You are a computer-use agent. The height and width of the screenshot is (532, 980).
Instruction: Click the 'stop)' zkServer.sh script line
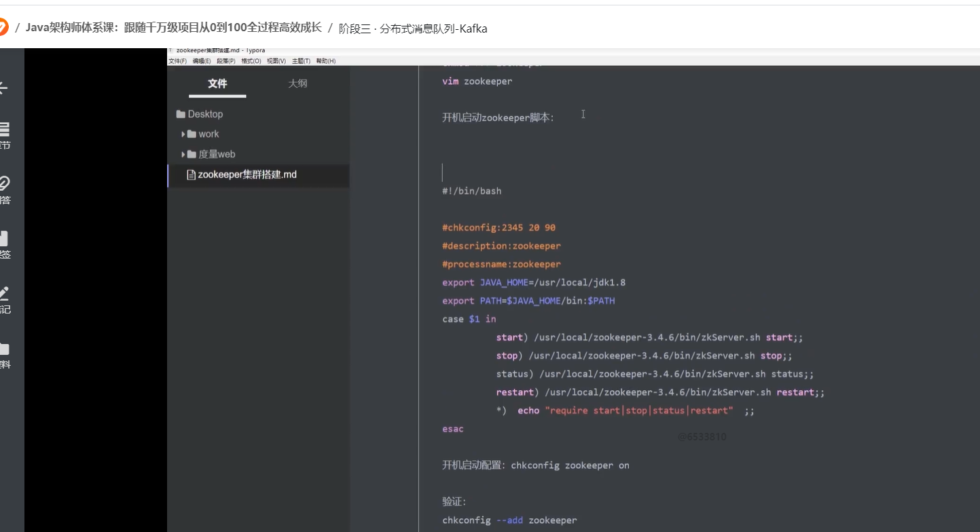[x=645, y=356]
